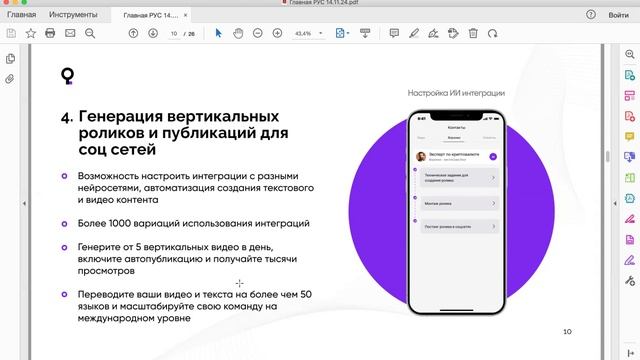The height and width of the screenshot is (360, 640).
Task: Close the Главная РУС document tab
Action: click(185, 15)
